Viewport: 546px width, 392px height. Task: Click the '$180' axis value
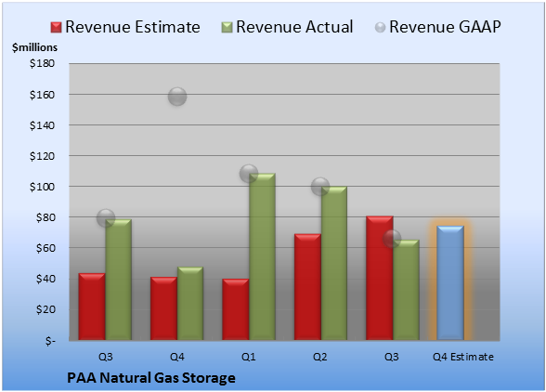(42, 63)
